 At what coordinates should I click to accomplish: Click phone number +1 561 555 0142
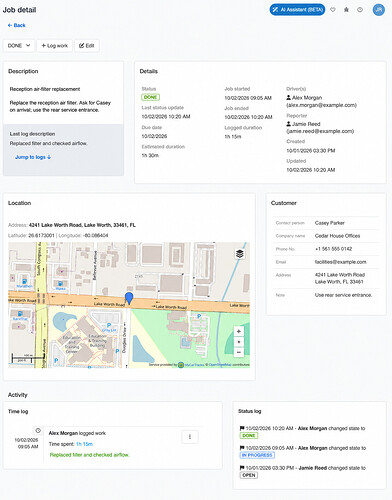[x=333, y=249]
